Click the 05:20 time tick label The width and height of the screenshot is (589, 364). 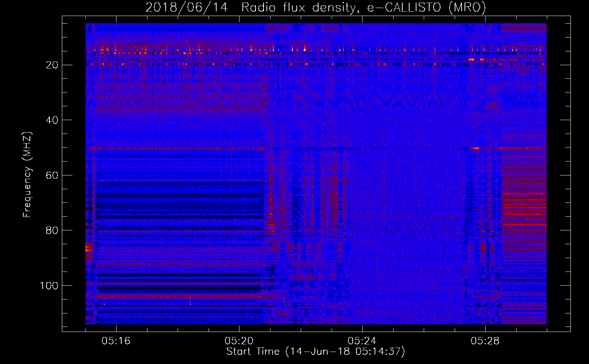click(239, 341)
